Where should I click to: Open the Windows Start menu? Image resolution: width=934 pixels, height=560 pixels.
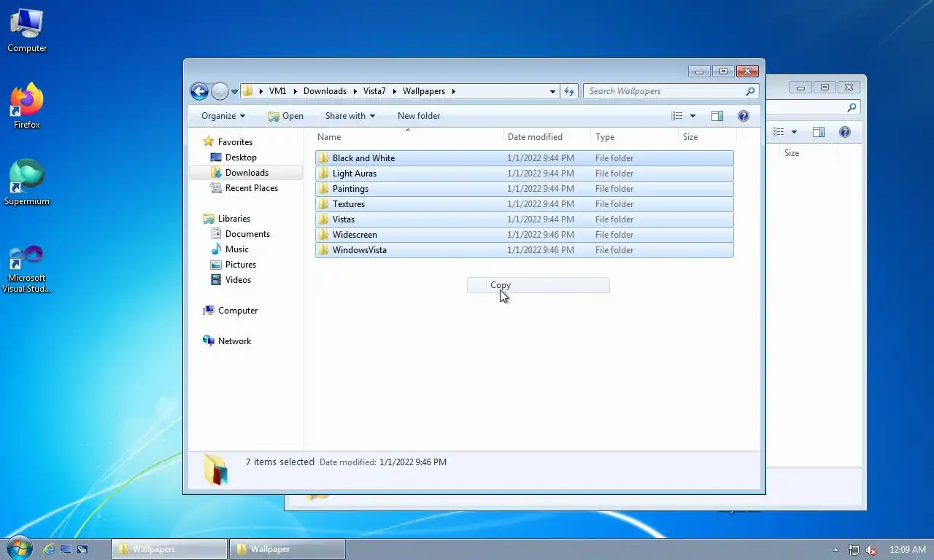(19, 548)
